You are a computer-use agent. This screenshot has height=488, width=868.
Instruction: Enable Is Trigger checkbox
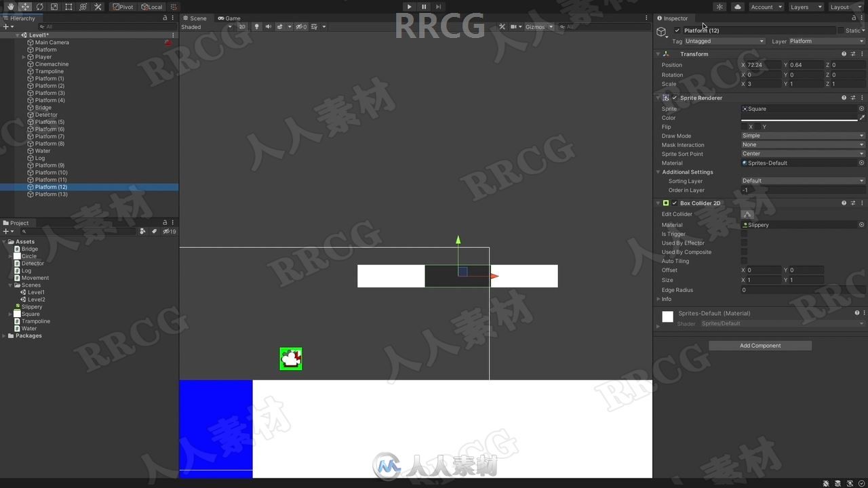[744, 234]
